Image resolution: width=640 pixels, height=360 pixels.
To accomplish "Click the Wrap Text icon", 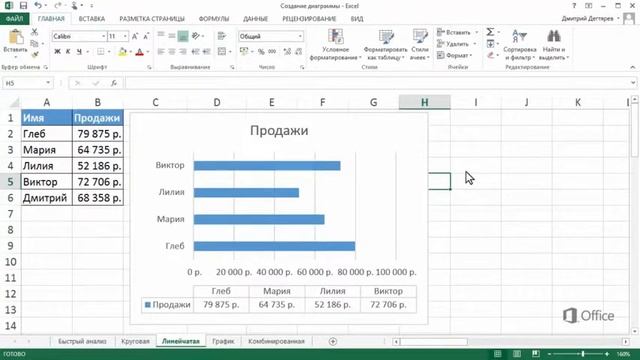I will click(222, 36).
